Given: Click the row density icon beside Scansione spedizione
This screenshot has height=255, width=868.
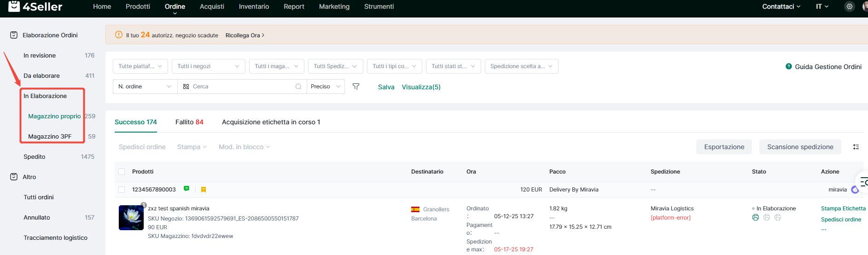Looking at the screenshot, I should coord(856,147).
